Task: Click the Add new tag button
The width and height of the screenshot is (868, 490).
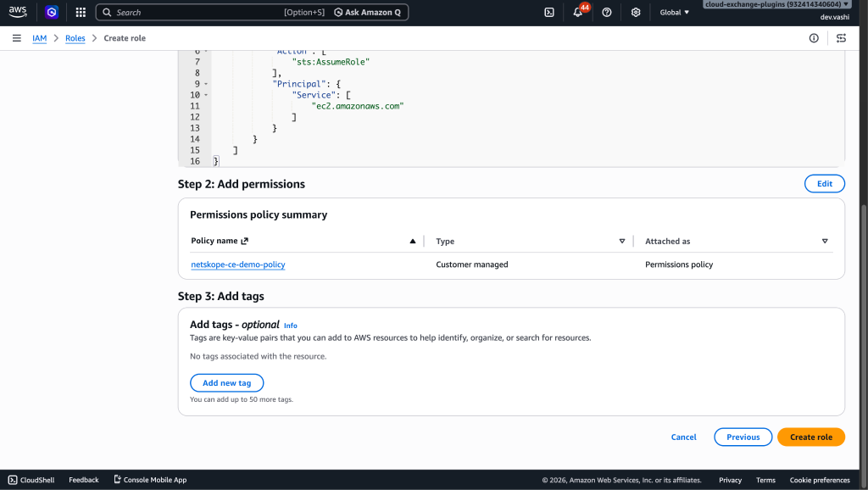Action: [227, 383]
